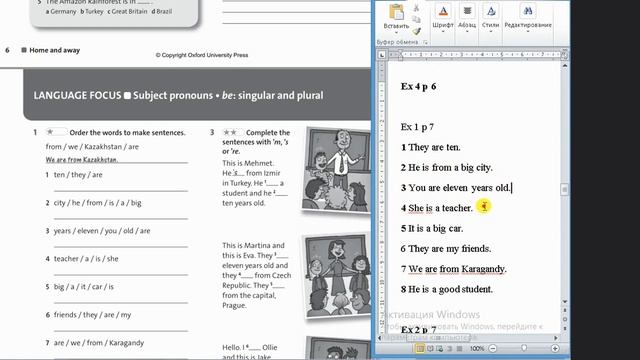This screenshot has width=640, height=360.
Task: Click the Вставить (Paste) clipboard icon
Action: (396, 12)
